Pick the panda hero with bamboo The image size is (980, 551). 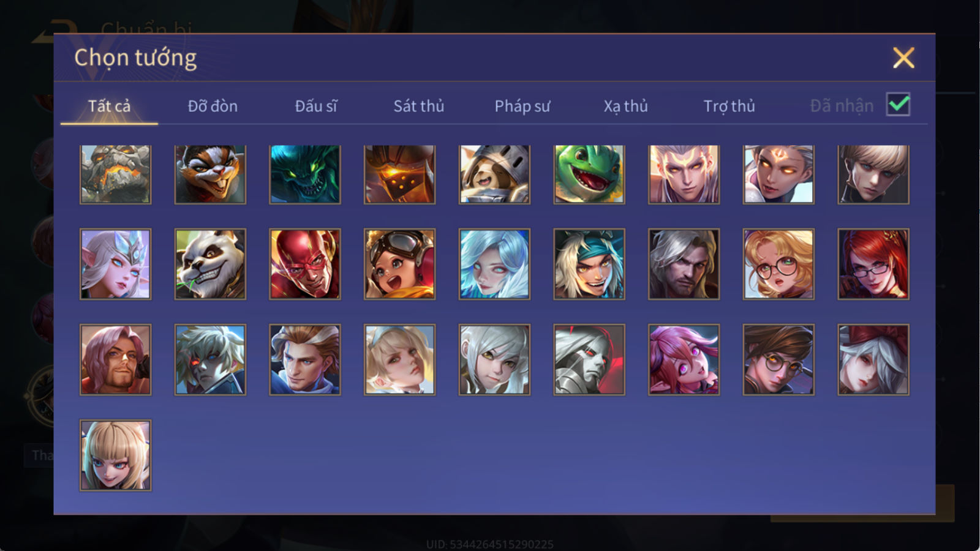coord(210,264)
